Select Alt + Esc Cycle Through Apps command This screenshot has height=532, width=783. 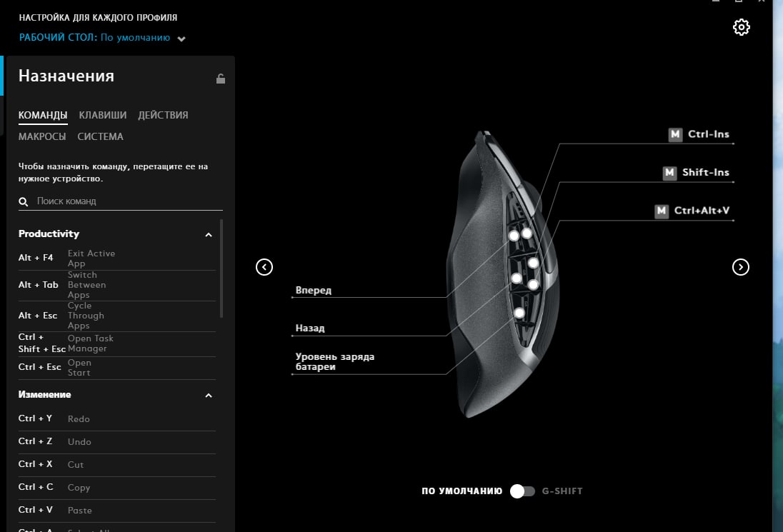[x=117, y=316]
